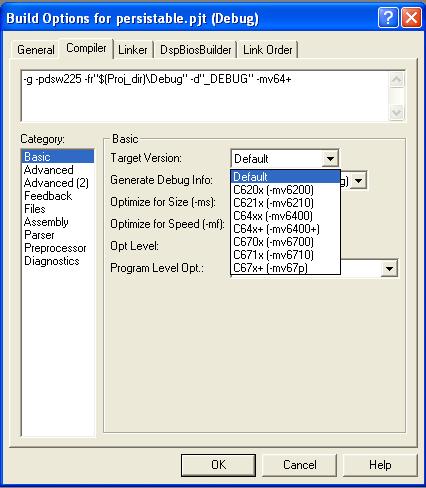Image resolution: width=426 pixels, height=488 pixels.
Task: Select the Compiler tab
Action: pos(86,48)
